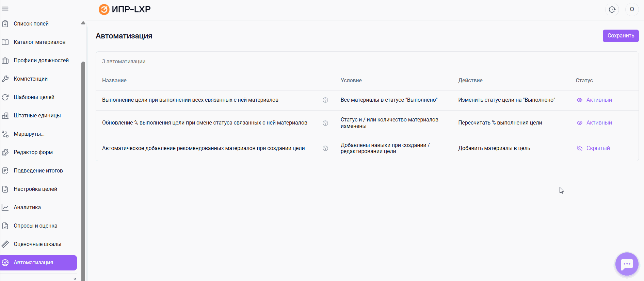Screen dimensions: 644x281
Task: Open the support chat bubble
Action: click(627, 264)
